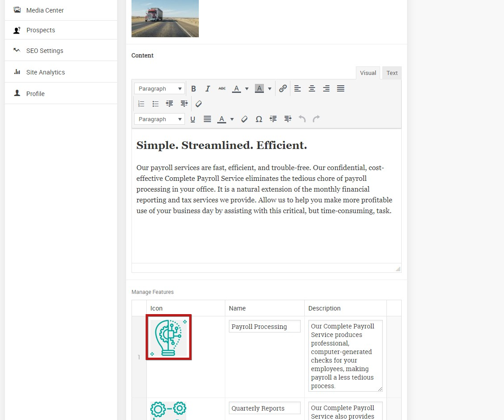Edit the Payroll Processing name field
Image resolution: width=504 pixels, height=420 pixels.
tap(264, 327)
